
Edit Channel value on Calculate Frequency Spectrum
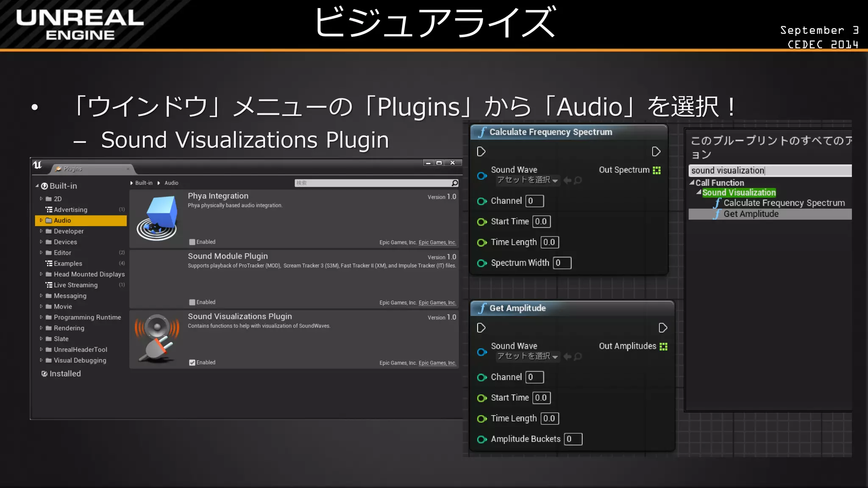[x=534, y=201]
